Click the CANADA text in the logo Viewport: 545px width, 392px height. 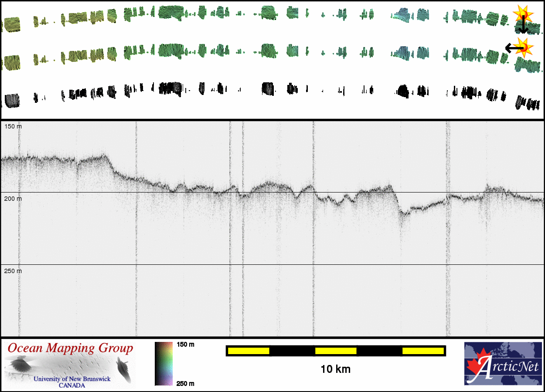click(x=72, y=385)
